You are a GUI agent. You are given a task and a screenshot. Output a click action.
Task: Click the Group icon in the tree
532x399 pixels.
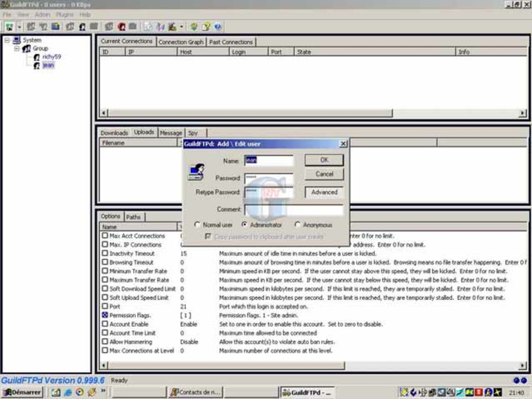point(26,48)
